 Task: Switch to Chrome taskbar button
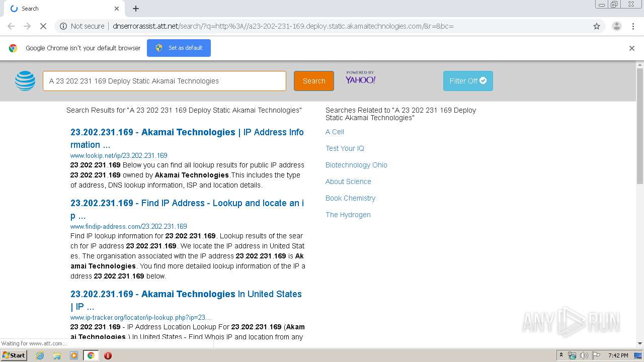point(91,355)
